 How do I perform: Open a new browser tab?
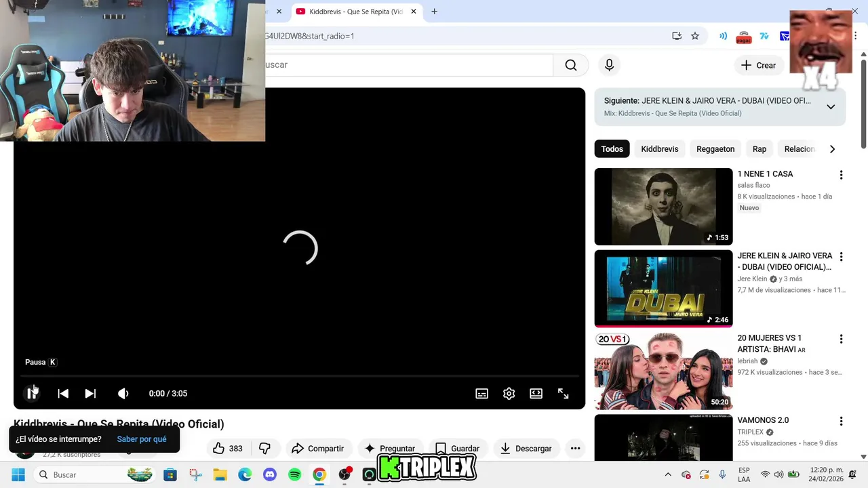click(x=434, y=12)
